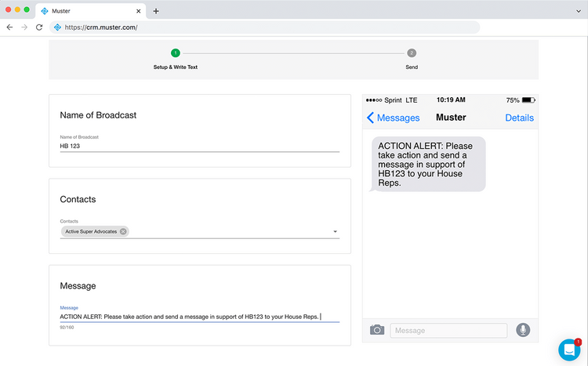Click the camera icon in phone preview
This screenshot has width=588, height=366.
[x=377, y=330]
